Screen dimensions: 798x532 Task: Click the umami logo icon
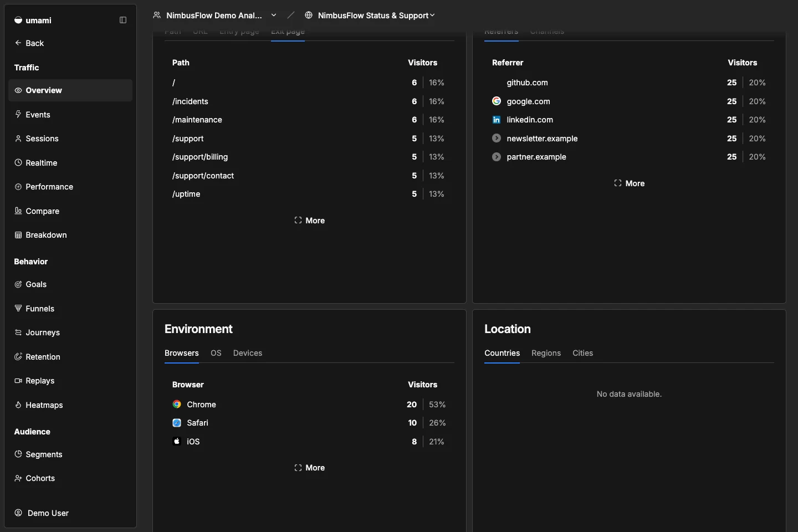point(18,20)
